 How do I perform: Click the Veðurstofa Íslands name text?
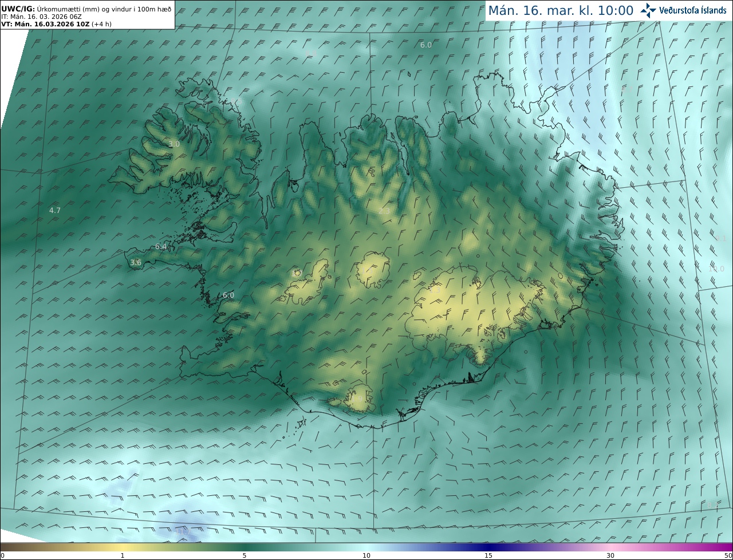[x=693, y=10]
